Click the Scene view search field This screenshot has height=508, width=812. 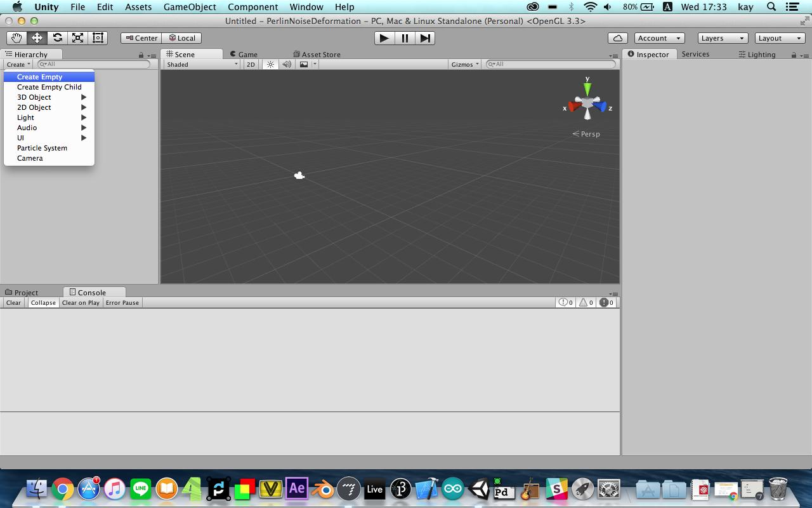(552, 64)
